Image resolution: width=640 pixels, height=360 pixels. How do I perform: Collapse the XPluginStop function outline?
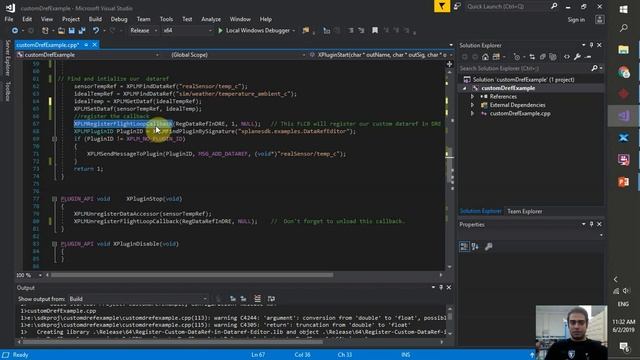coord(54,199)
